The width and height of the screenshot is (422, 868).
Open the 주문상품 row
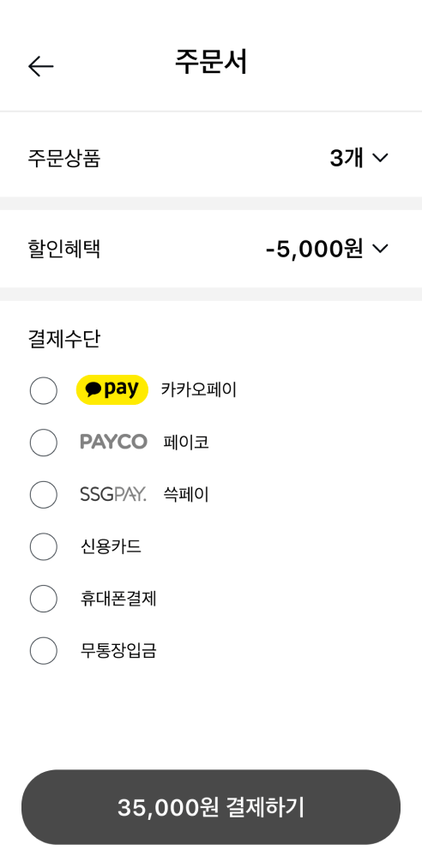point(211,159)
